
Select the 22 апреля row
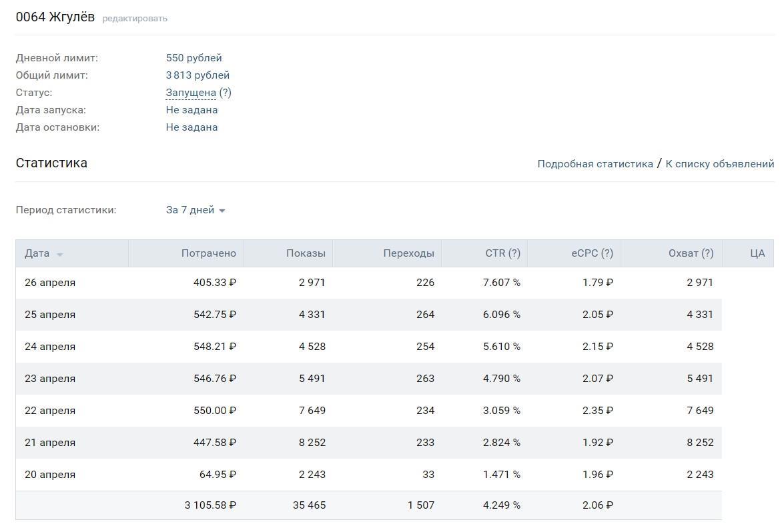point(50,411)
